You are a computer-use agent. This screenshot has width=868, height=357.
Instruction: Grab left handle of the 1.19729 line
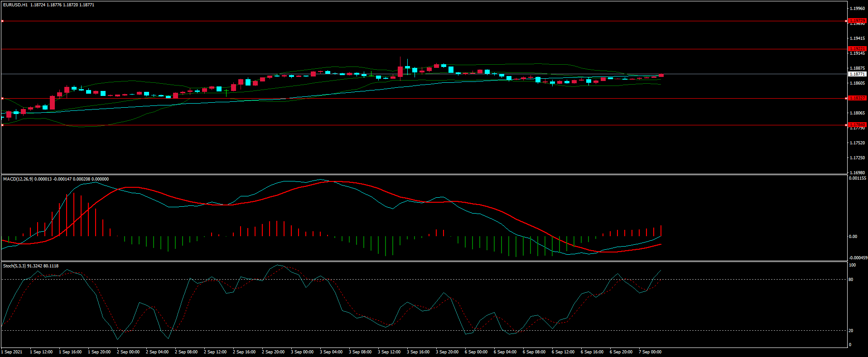click(x=2, y=21)
